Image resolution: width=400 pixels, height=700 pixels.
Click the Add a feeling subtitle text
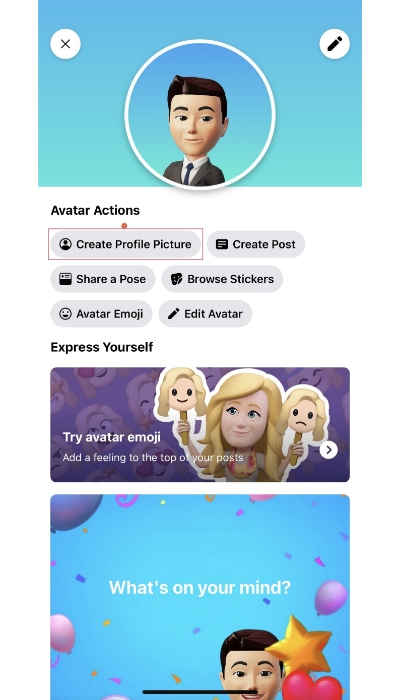[x=153, y=458]
